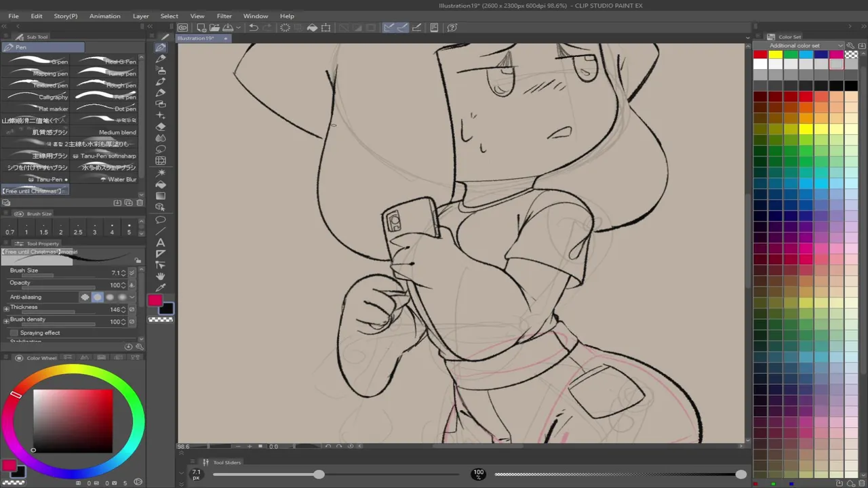Select the Fill bucket tool in the tool palette
This screenshot has width=868, height=488.
click(161, 184)
